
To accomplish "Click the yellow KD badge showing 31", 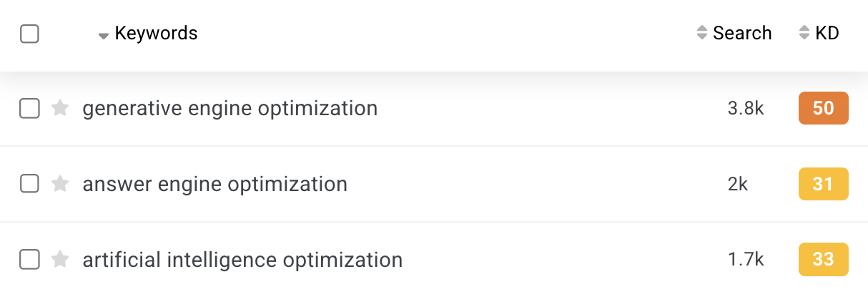I will 824,184.
